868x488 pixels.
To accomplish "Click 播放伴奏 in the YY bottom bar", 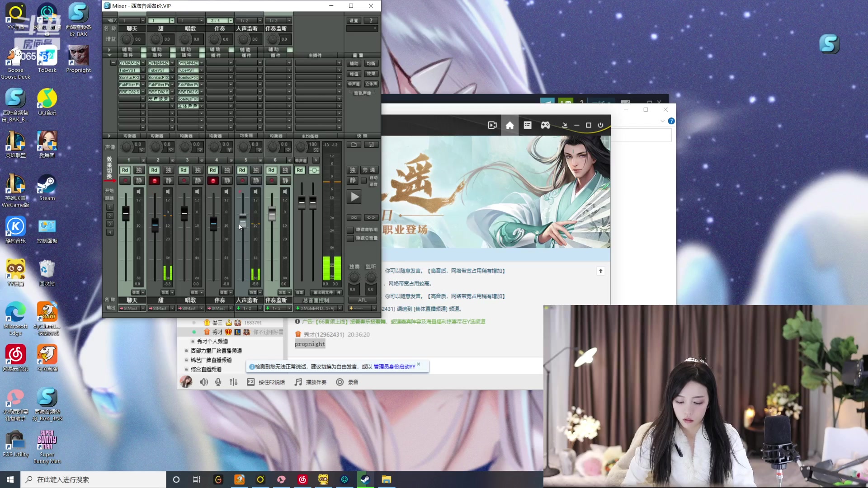I will click(311, 382).
